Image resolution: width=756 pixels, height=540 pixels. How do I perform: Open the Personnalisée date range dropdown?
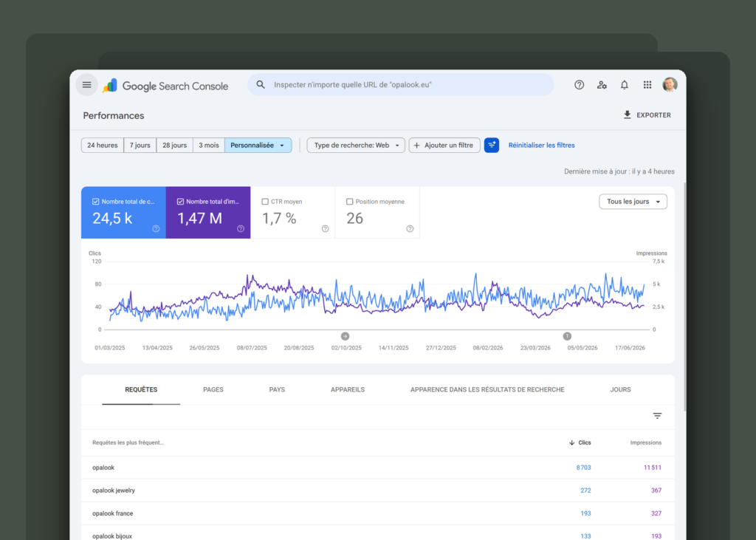pyautogui.click(x=258, y=146)
